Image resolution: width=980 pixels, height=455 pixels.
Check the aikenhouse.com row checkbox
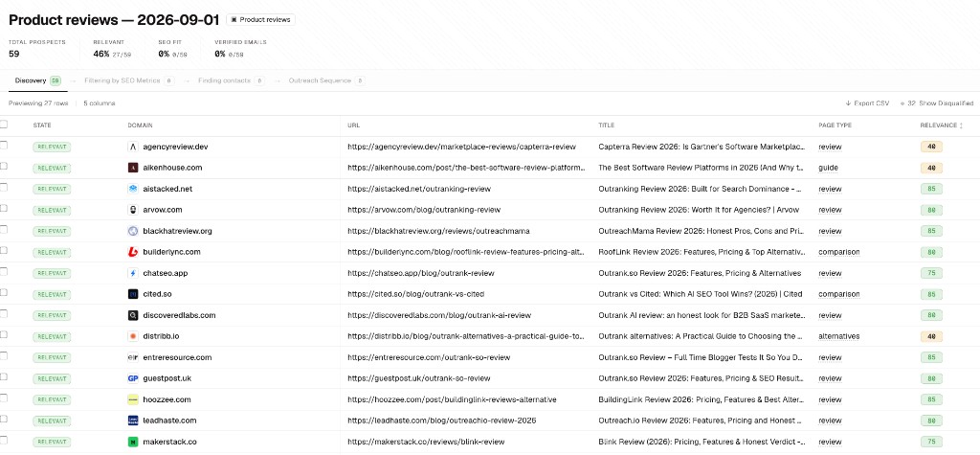point(4,166)
